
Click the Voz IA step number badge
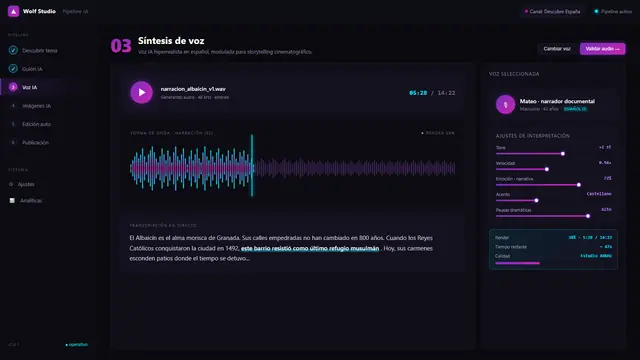coord(13,87)
